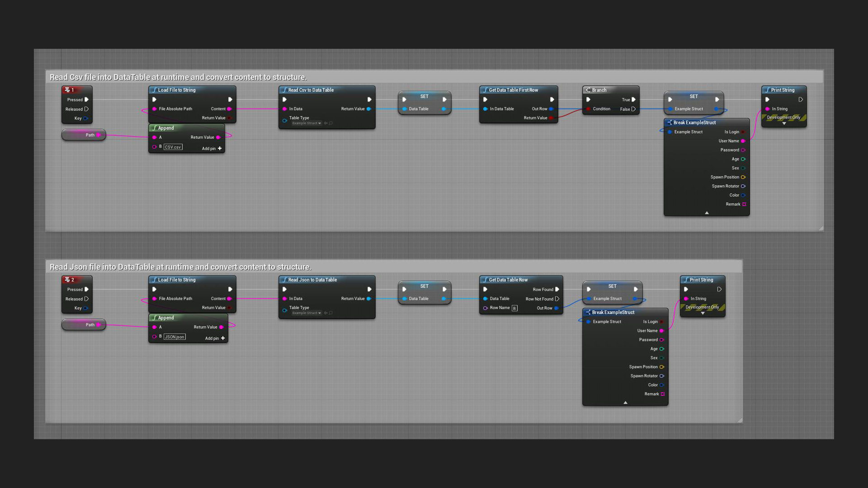Screen dimensions: 868x488
Task: Click the Get Data Table First Row function icon
Action: pyautogui.click(x=486, y=90)
